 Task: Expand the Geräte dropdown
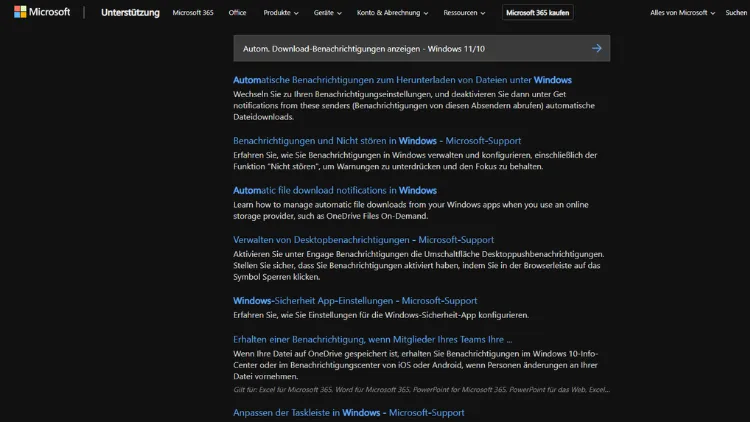point(328,13)
